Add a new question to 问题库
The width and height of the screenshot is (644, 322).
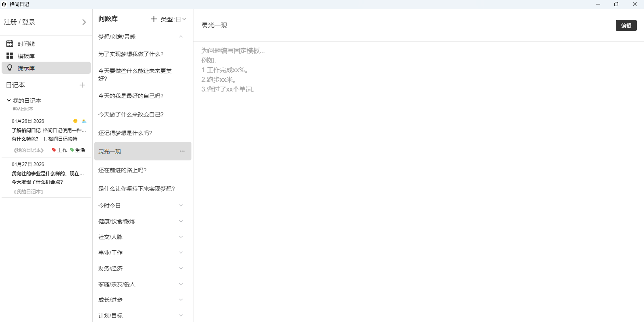point(154,19)
